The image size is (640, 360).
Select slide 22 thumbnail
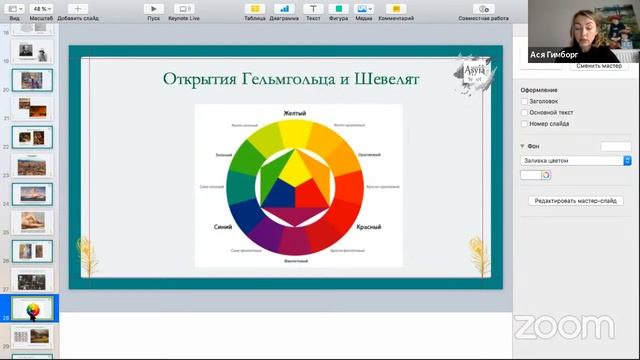pos(32,137)
